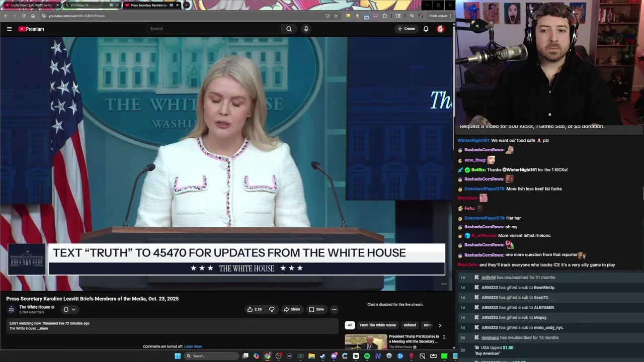Save the video to a playlist

[316, 309]
